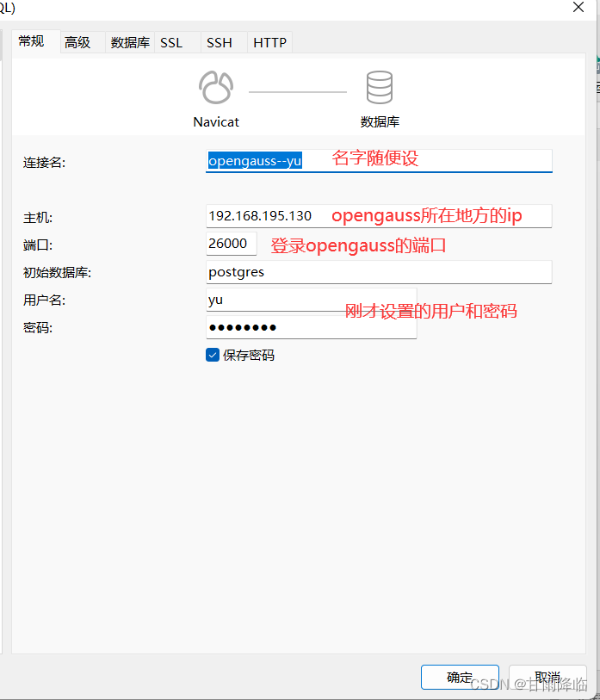
Task: Click the 连接名 input field
Action: 379,161
